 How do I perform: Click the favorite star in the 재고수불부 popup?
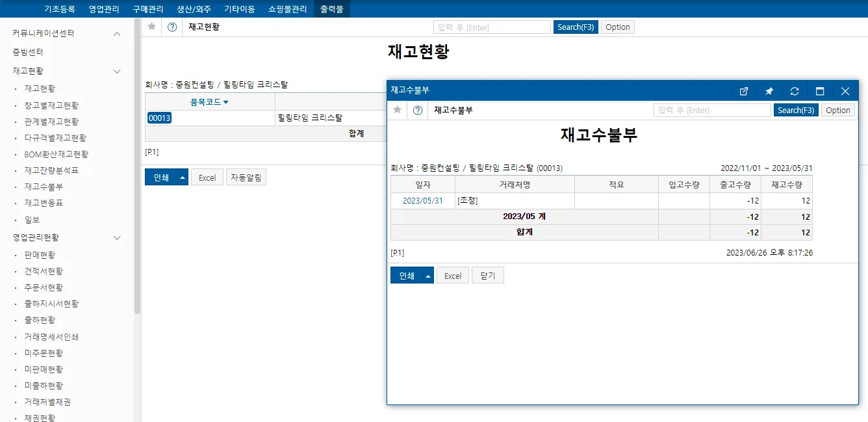point(397,110)
